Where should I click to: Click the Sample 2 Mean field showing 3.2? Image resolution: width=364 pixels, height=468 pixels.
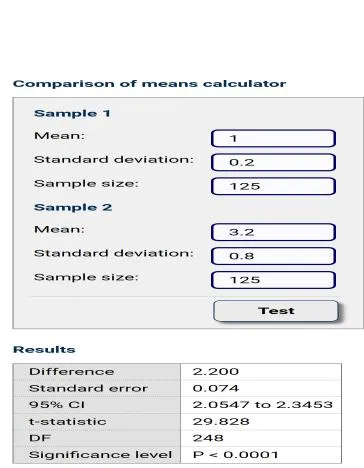coord(273,232)
